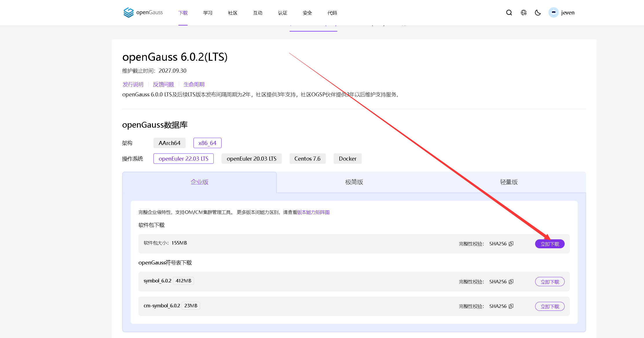Select the AArch64 architecture option
Screen dimensions: 644x338
169,143
